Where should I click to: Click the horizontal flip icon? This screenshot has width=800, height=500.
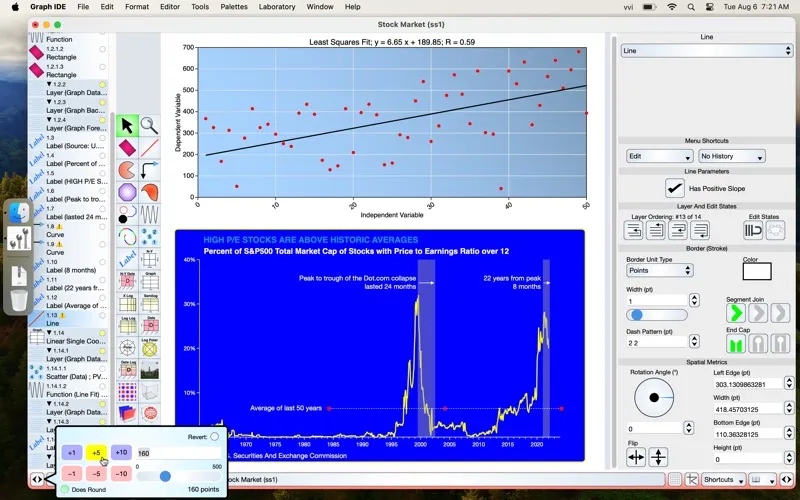pos(636,457)
